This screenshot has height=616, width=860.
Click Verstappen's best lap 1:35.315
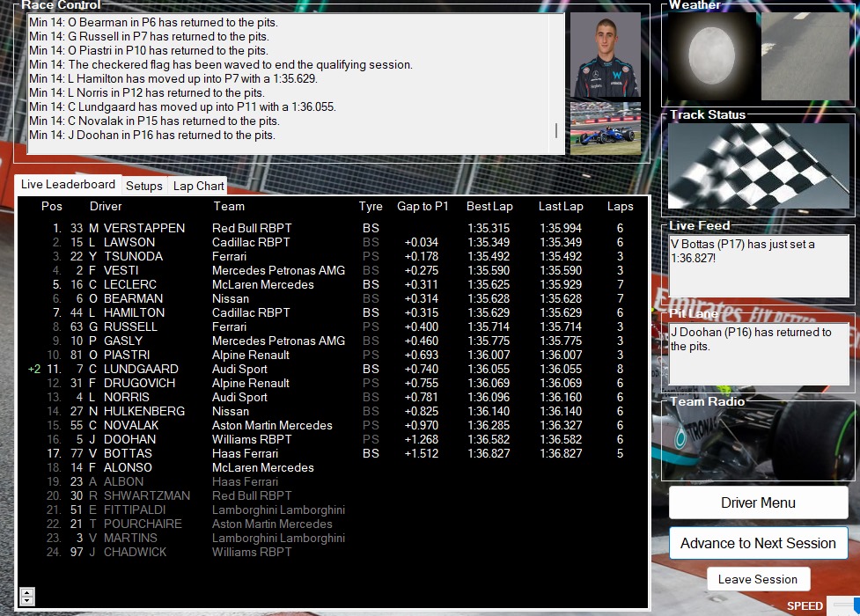(x=489, y=228)
